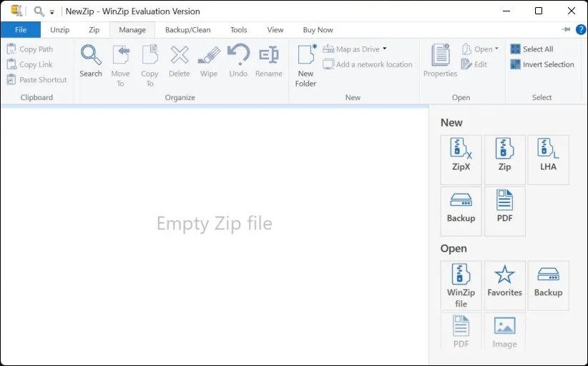
Task: Click Paste Shortcut in Clipboard group
Action: coord(36,79)
